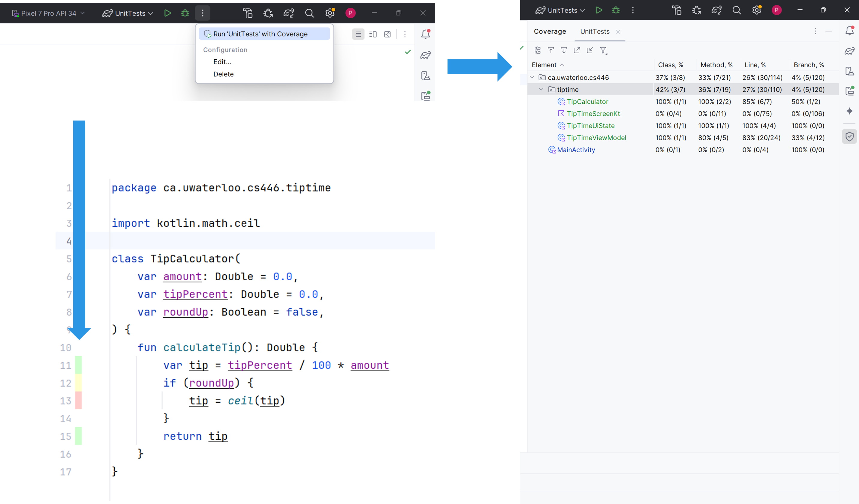
Task: Select Run 'UnitTests' with Coverage
Action: tap(264, 34)
